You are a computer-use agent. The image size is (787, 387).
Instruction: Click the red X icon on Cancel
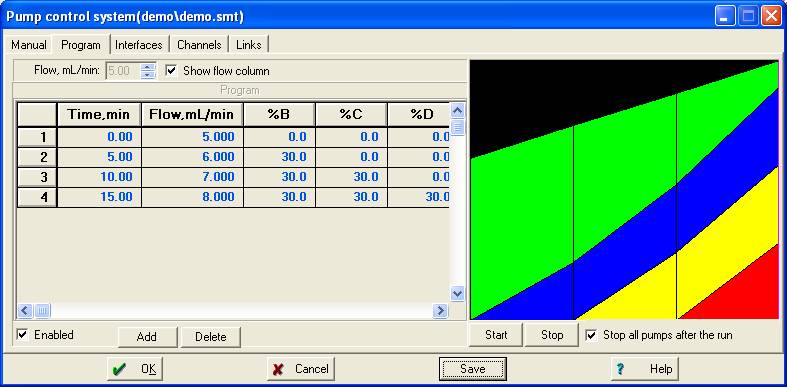coord(278,369)
